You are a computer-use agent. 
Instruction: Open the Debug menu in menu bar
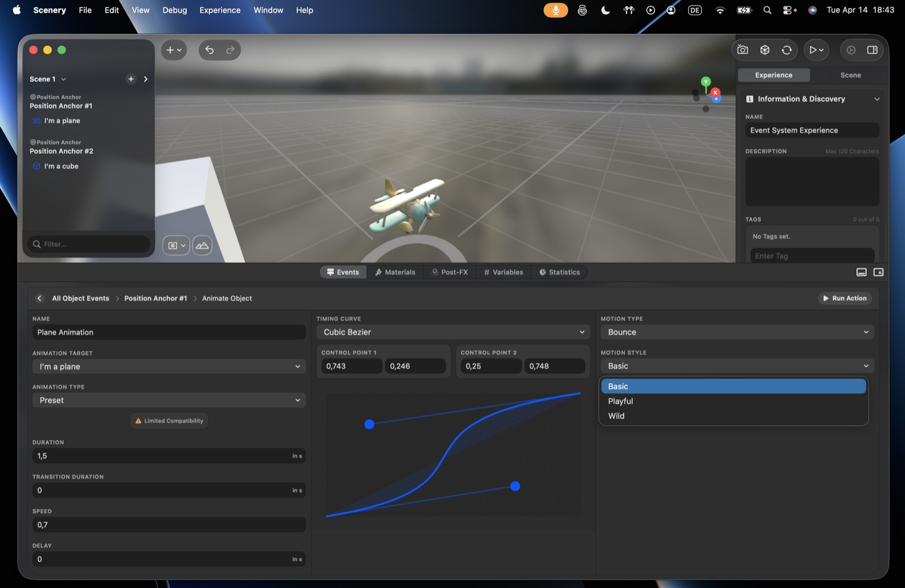coord(174,10)
